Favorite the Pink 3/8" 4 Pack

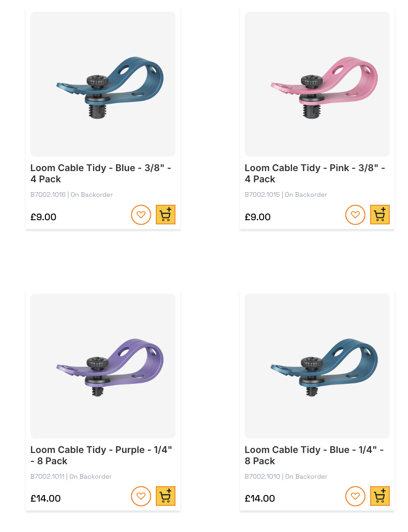tap(355, 215)
